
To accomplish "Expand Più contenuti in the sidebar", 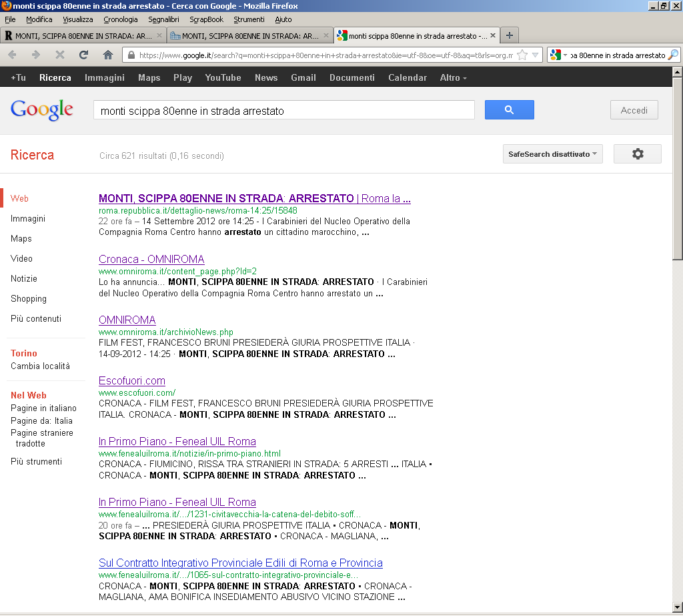I will click(x=36, y=319).
